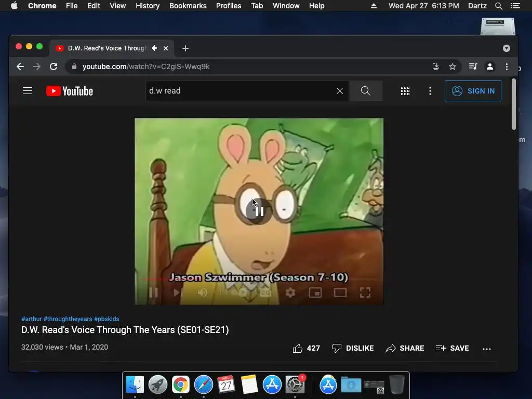This screenshot has width=532, height=399.
Task: Open the player settings gear
Action: (290, 292)
